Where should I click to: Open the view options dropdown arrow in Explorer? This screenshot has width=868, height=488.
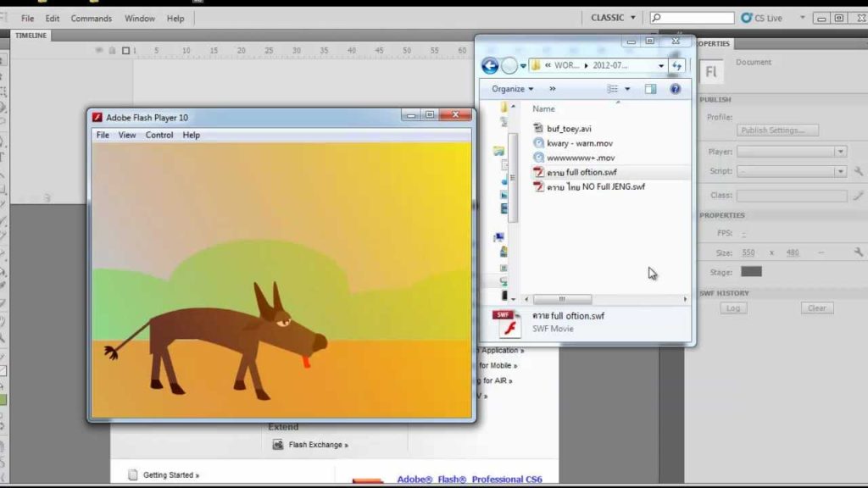[627, 89]
